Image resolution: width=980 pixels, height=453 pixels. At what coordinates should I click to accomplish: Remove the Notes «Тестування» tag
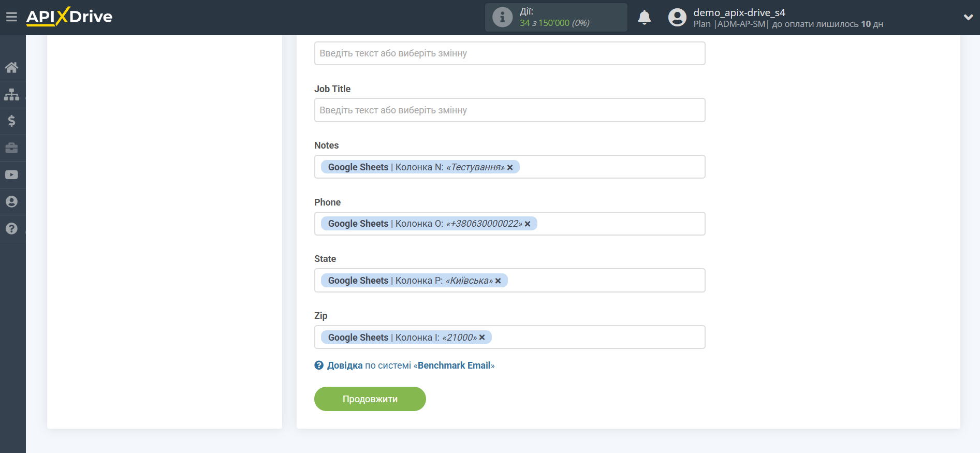[x=510, y=167]
